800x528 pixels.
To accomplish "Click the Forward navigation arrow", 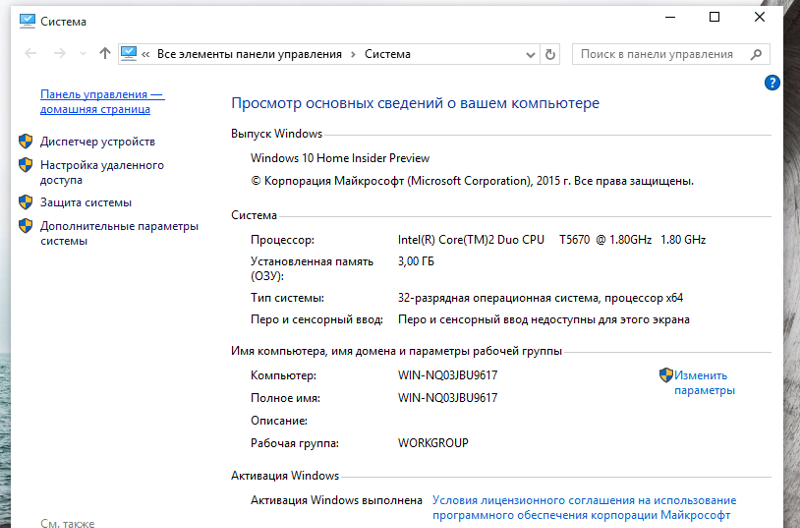I will [59, 54].
